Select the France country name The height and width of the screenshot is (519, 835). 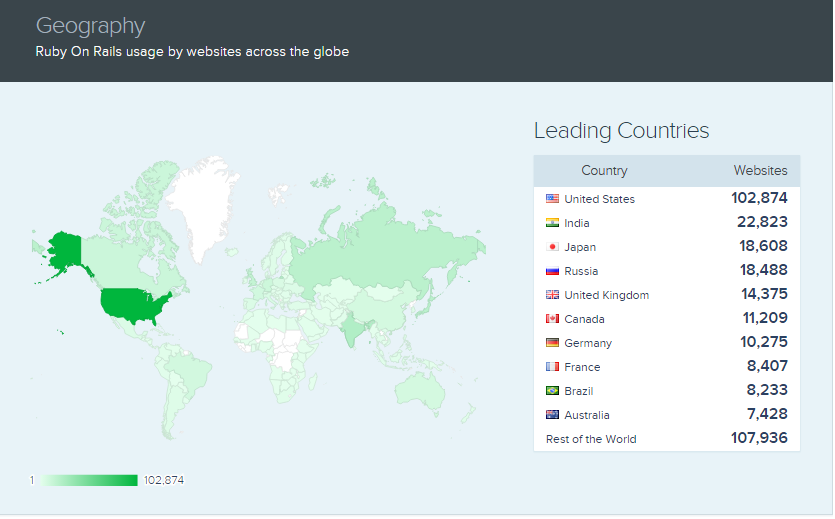click(x=582, y=367)
